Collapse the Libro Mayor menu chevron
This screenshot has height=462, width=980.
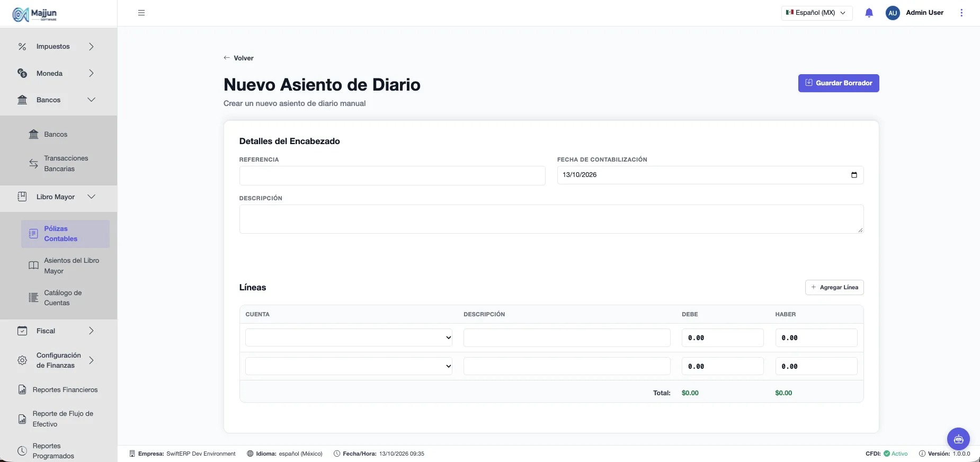click(91, 197)
